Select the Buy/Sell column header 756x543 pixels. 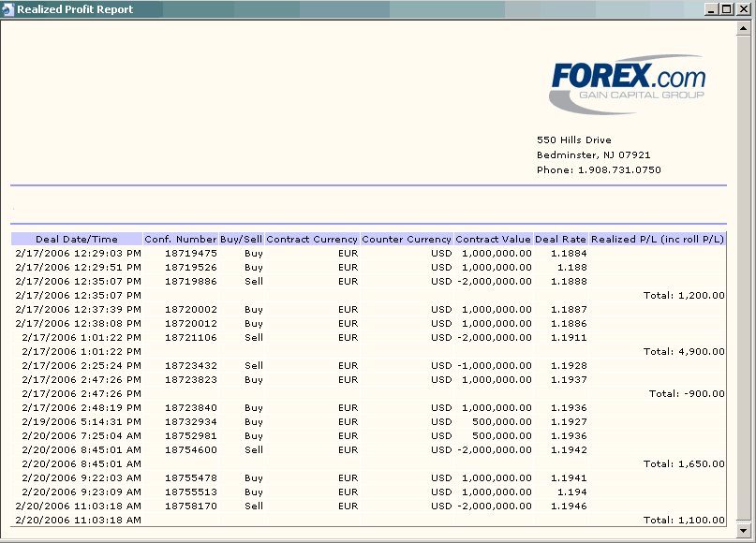(x=242, y=239)
